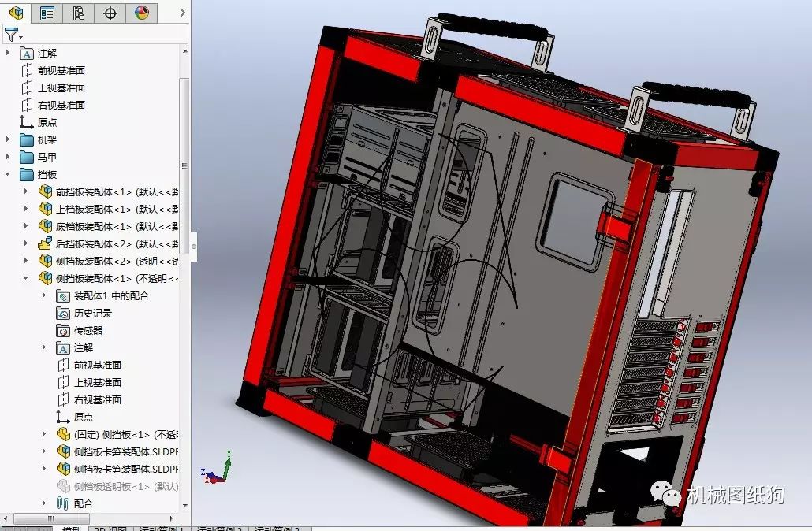Collapse the 侧挡板装配体<1> subassembly
Viewport: 812px width, 531px height.
pyautogui.click(x=26, y=278)
